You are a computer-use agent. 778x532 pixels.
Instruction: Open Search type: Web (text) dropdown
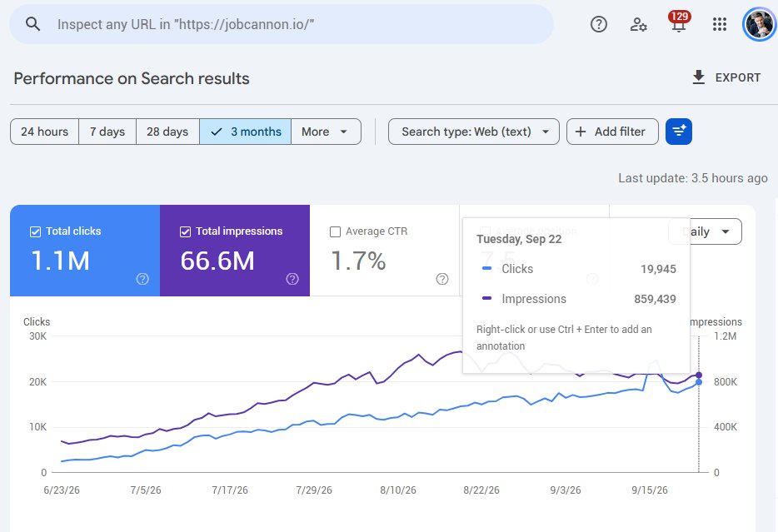click(x=473, y=132)
